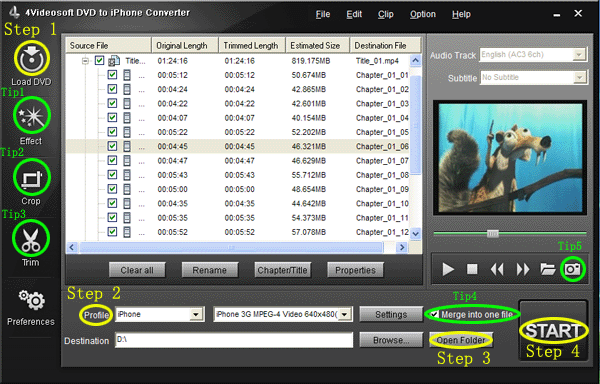Open profile Settings button
The image size is (600, 384).
391,314
